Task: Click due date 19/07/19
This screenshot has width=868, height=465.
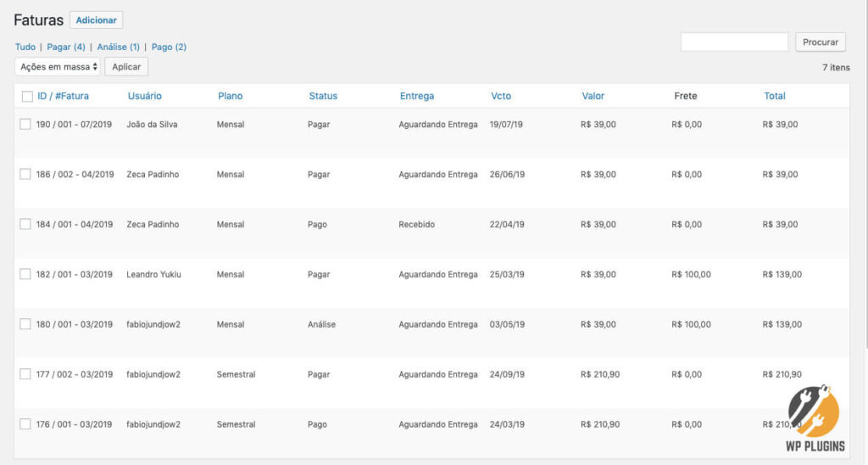Action: 506,124
